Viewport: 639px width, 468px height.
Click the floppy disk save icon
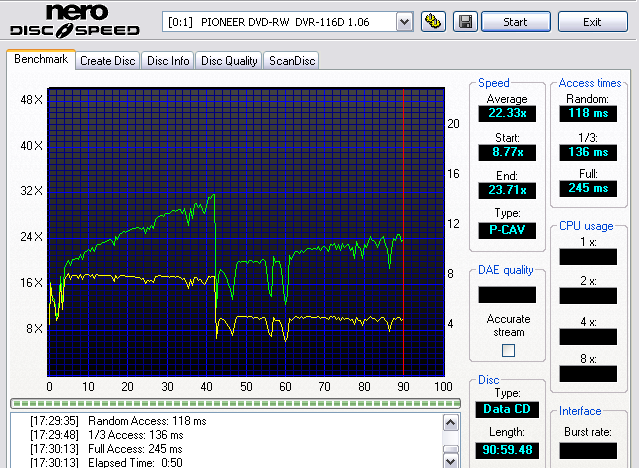pyautogui.click(x=465, y=21)
